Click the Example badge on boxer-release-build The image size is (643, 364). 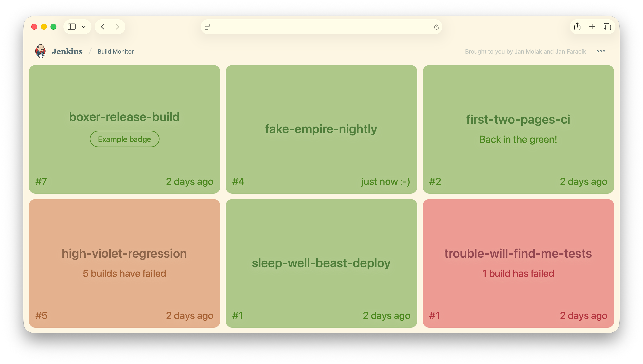tap(124, 139)
